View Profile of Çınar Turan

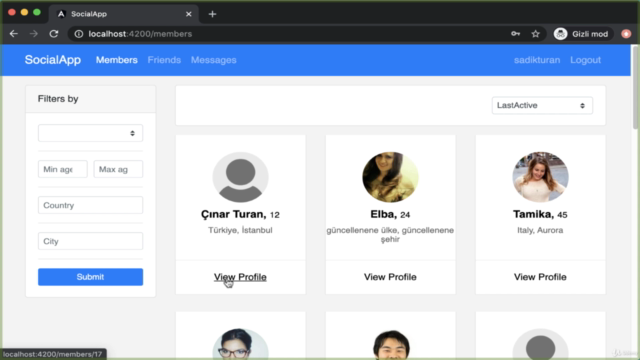coord(240,277)
